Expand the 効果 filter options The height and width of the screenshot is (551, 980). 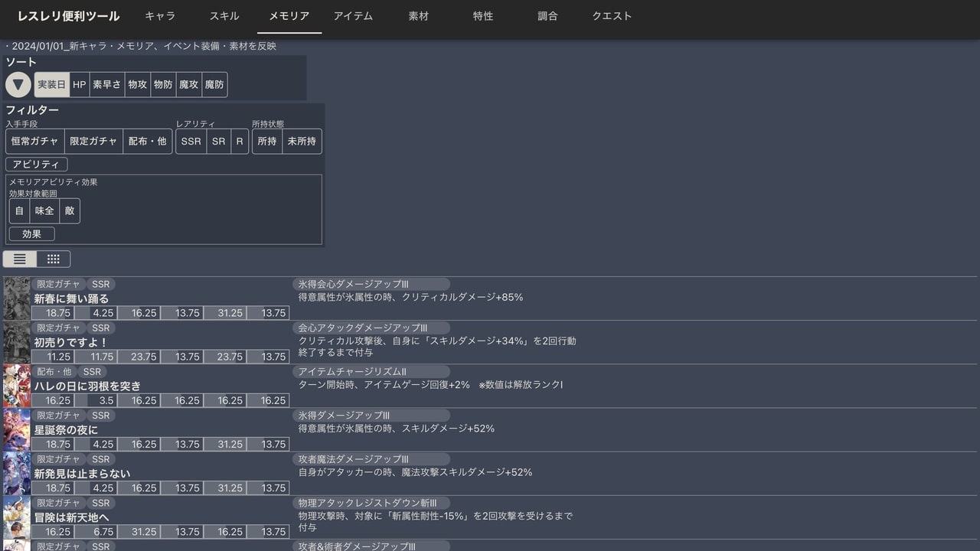click(32, 234)
